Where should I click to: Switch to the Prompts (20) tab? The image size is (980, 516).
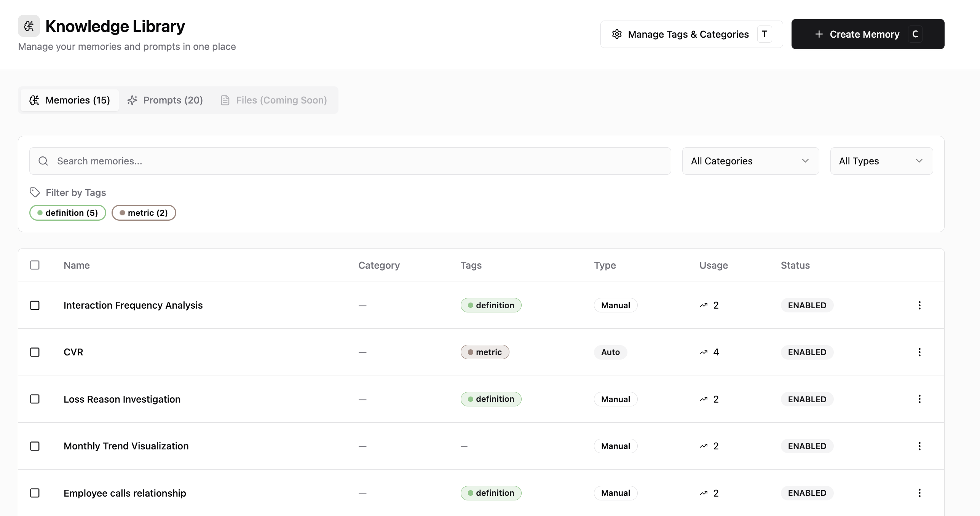coord(165,100)
